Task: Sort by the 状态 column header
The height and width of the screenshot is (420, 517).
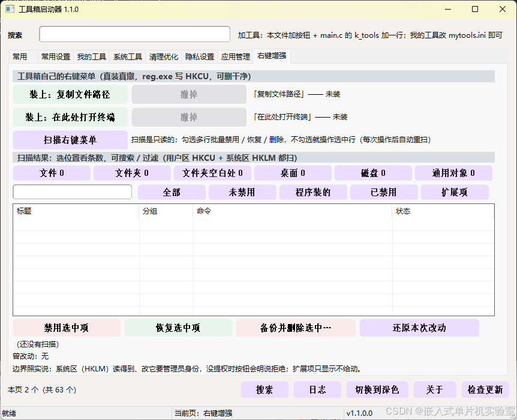Action: pos(443,211)
